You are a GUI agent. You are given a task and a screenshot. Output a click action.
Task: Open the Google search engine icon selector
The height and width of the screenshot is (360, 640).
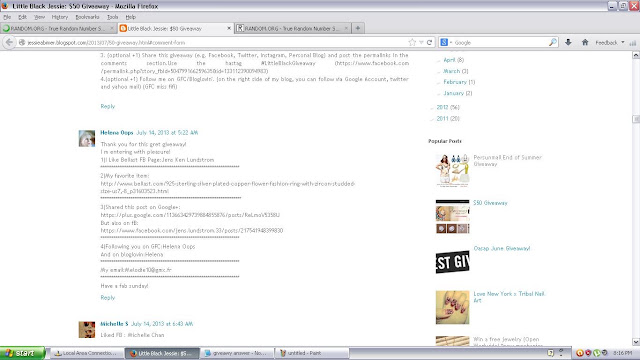pyautogui.click(x=446, y=42)
